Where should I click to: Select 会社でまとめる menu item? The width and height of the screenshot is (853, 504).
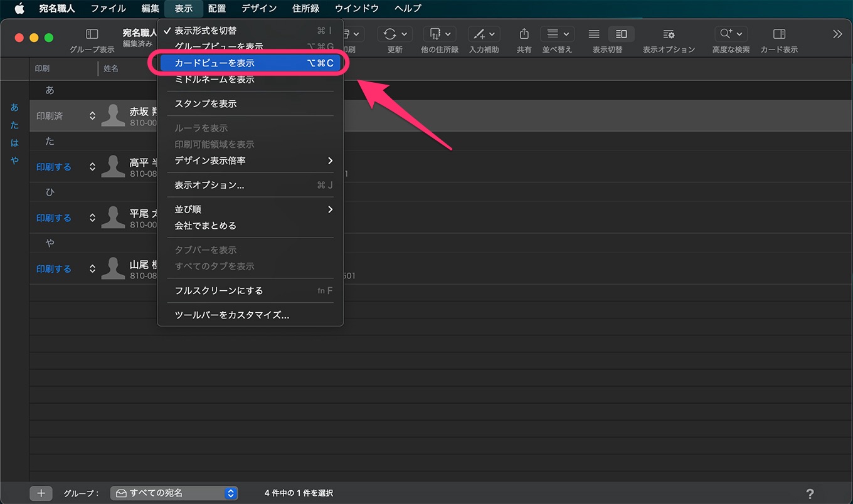pos(250,226)
